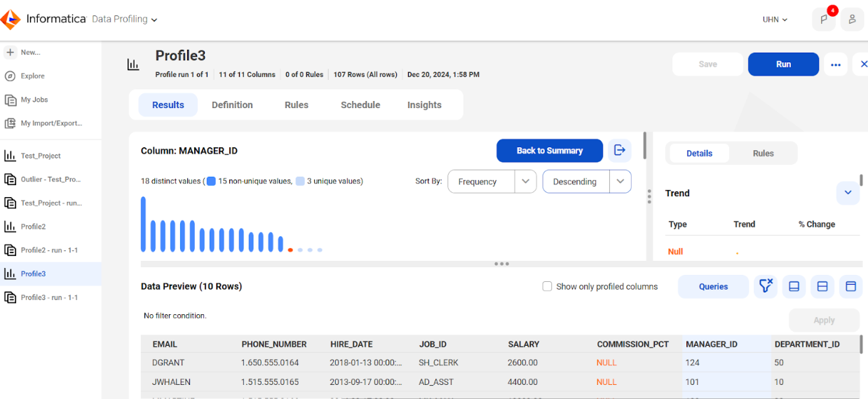The width and height of the screenshot is (868, 399).
Task: Open the Rules tab in main tabs
Action: pos(297,105)
